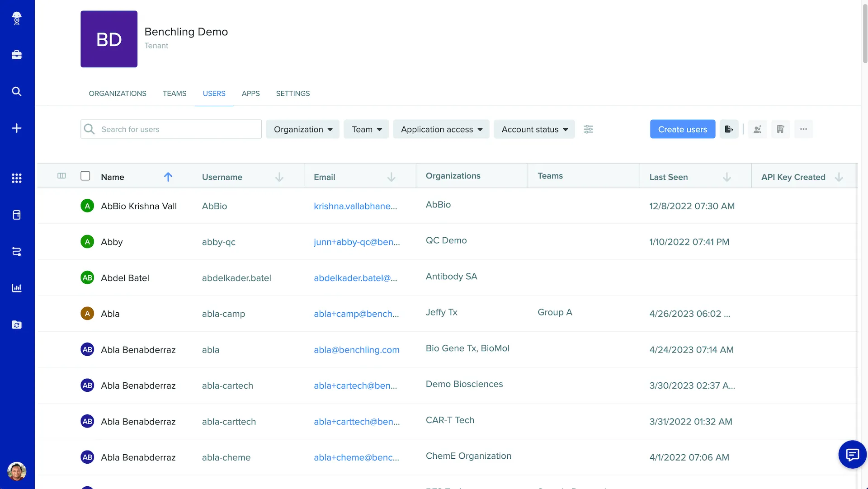Image resolution: width=868 pixels, height=489 pixels.
Task: Click organization cell Demo Biosciences
Action: point(464,384)
